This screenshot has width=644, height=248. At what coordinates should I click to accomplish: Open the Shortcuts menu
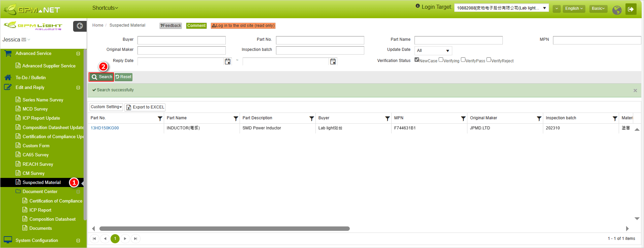[105, 8]
